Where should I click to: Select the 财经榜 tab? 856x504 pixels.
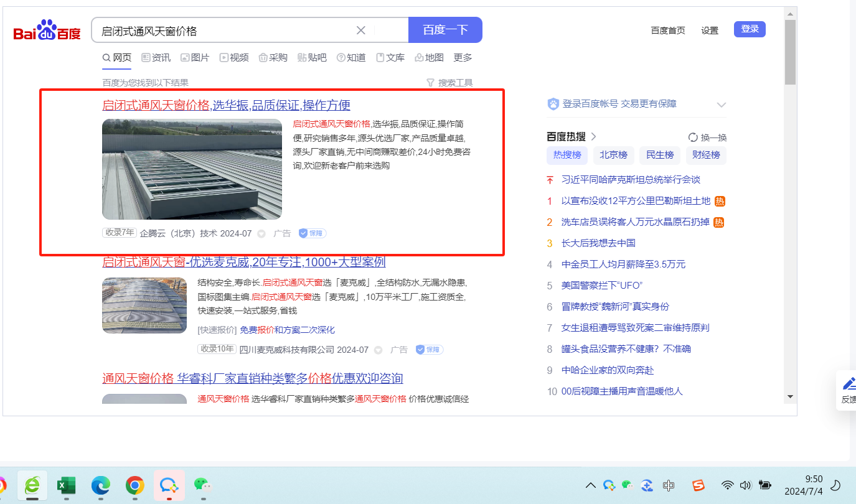coord(706,155)
